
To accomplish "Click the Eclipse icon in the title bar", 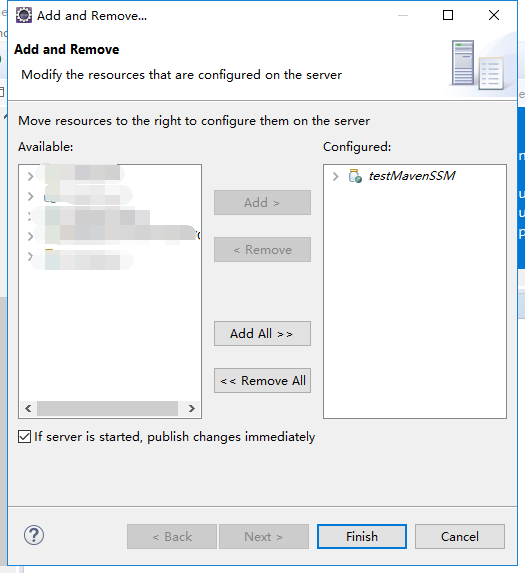I will [24, 15].
